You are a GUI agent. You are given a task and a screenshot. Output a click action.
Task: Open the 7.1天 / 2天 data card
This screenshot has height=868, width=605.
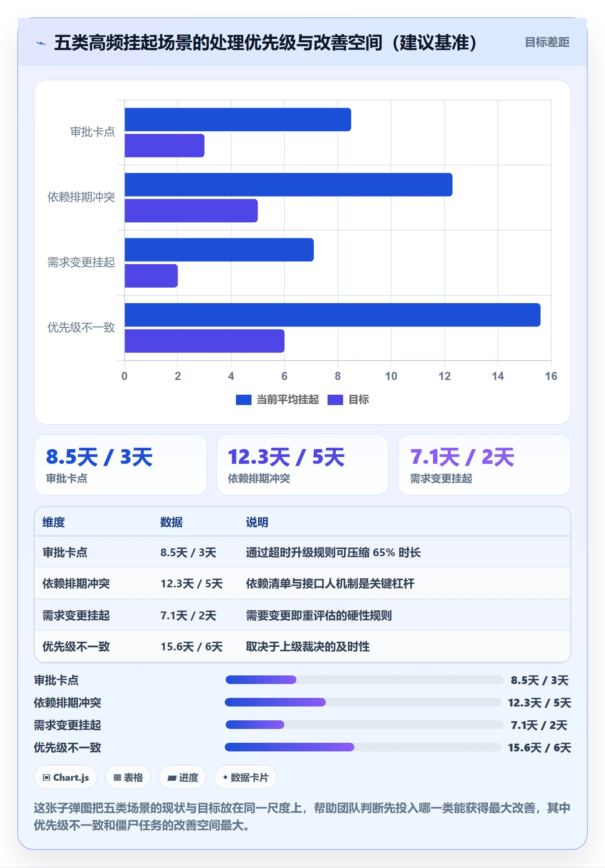(x=484, y=465)
